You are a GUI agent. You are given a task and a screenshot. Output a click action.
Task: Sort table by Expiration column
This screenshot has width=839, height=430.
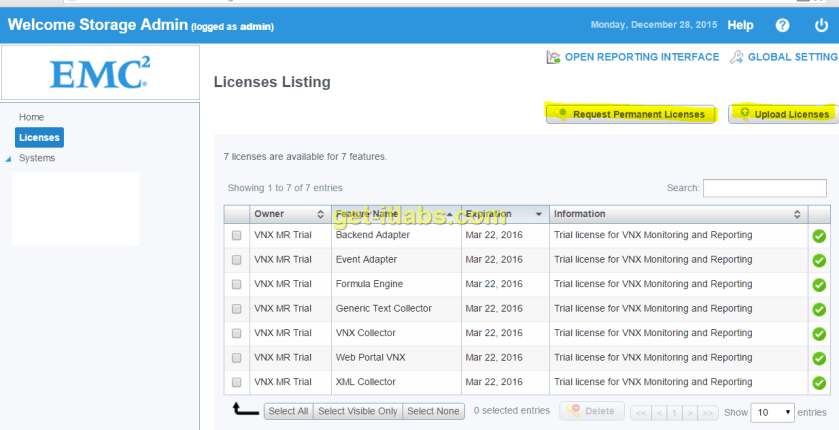click(505, 214)
